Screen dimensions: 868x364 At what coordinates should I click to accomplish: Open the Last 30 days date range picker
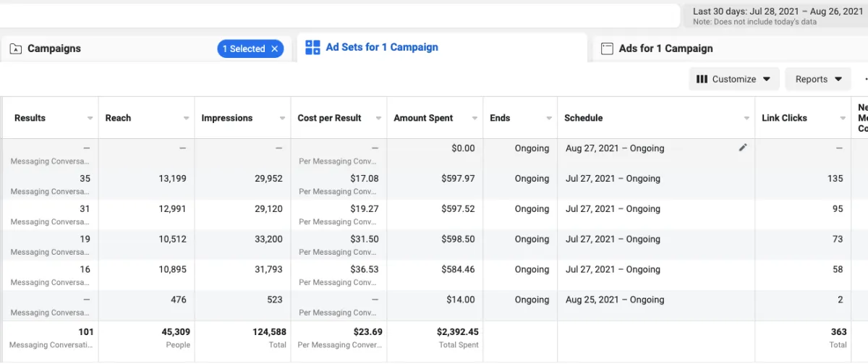[x=774, y=16]
